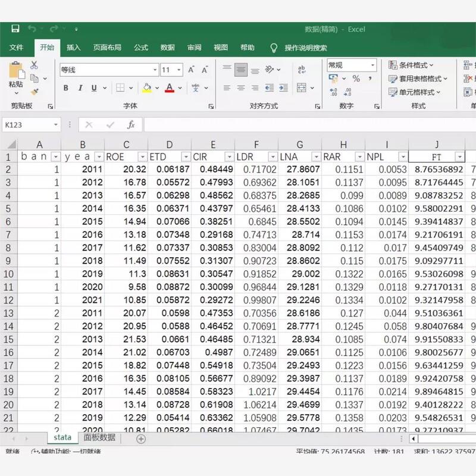Switch to the 公式 Formulas tab
Image resolution: width=476 pixels, height=476 pixels.
tap(141, 48)
